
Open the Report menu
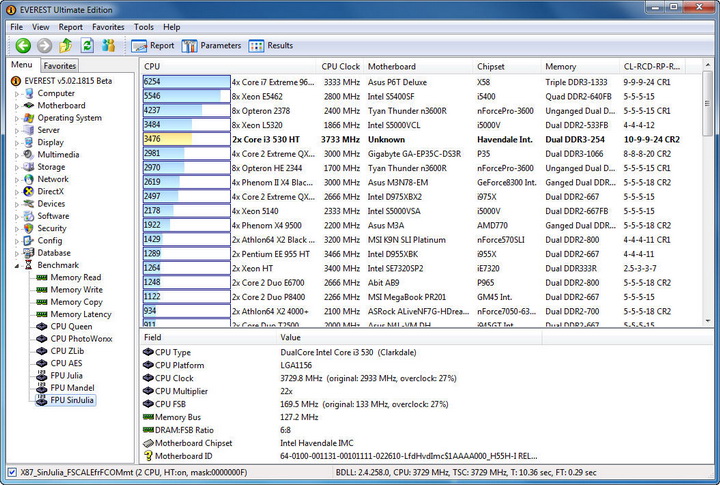coord(70,27)
